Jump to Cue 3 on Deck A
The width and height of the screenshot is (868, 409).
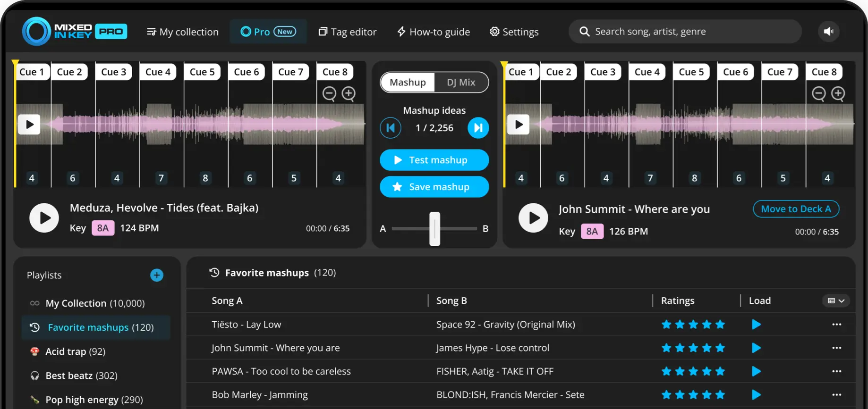114,72
